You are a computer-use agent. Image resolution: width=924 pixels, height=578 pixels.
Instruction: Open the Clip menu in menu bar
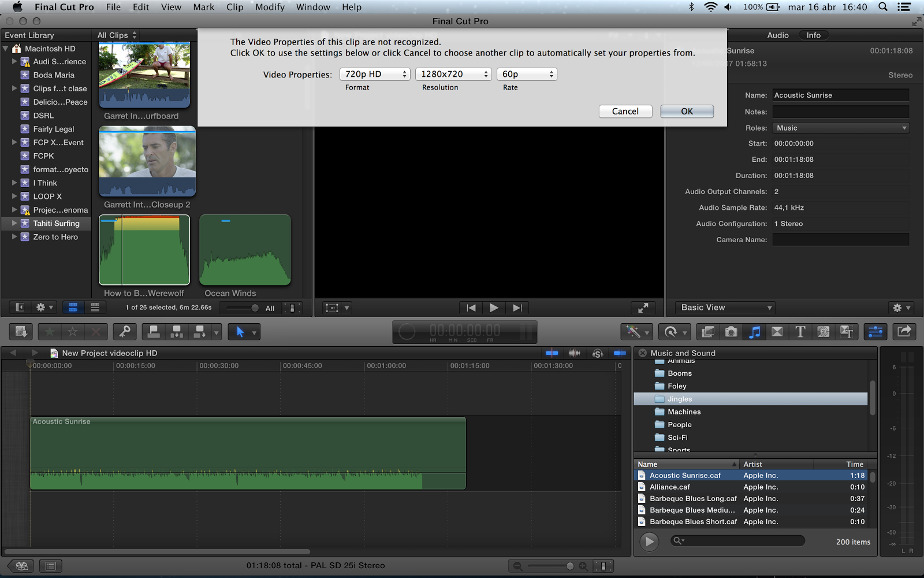[x=234, y=7]
